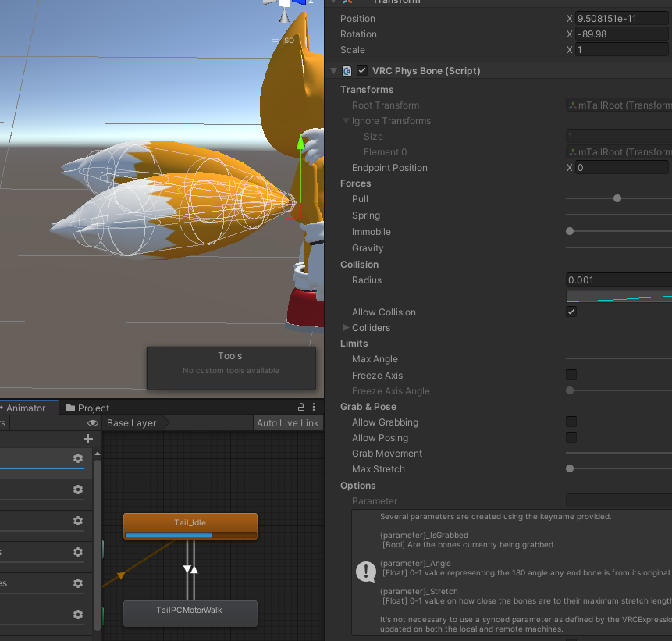Image resolution: width=672 pixels, height=641 pixels.
Task: Switch to the Animator tab
Action: click(x=25, y=408)
